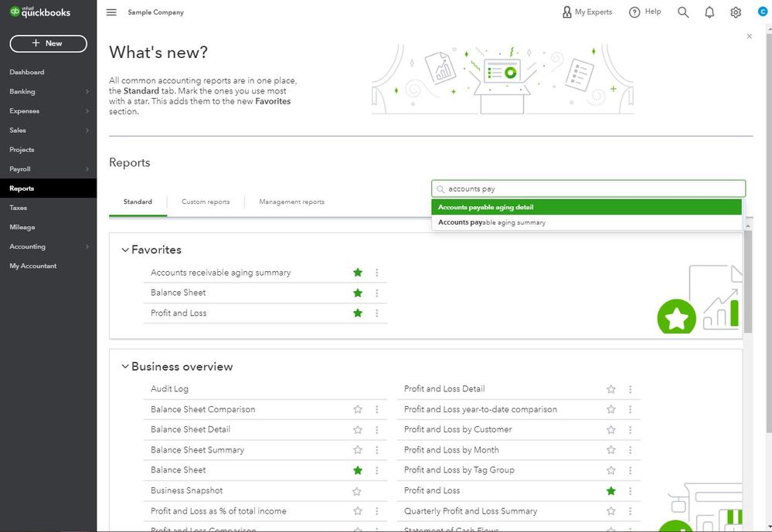772x532 pixels.
Task: Click the Sample Company name
Action: point(155,12)
